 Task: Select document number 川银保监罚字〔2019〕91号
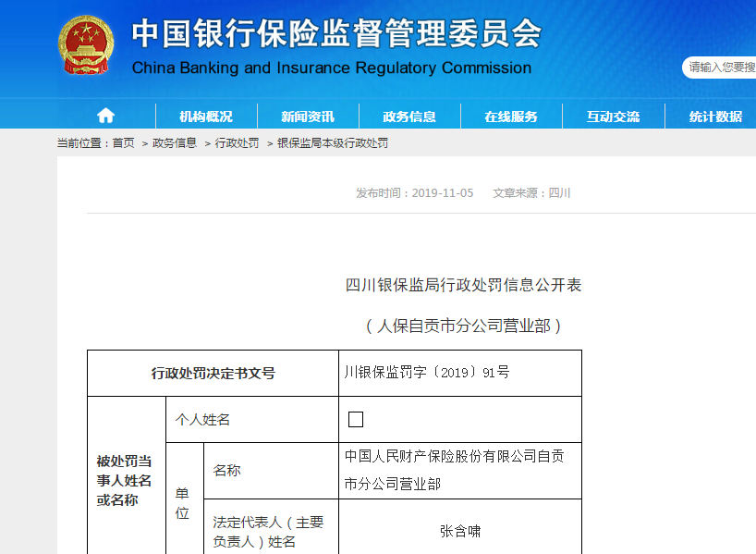427,372
